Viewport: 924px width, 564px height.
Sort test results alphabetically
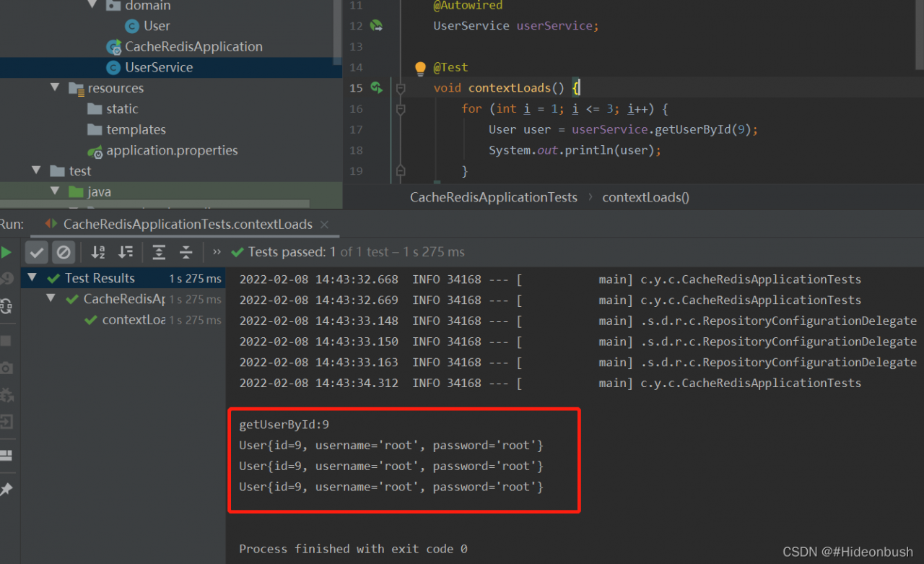98,252
